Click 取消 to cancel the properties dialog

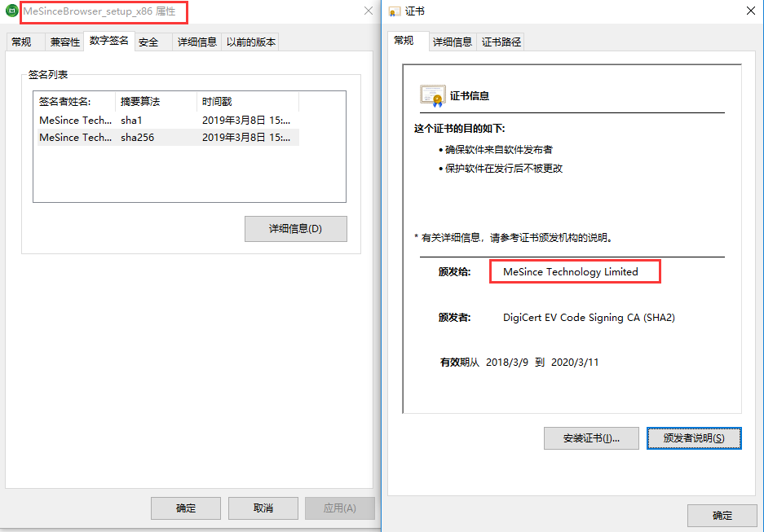pyautogui.click(x=263, y=508)
